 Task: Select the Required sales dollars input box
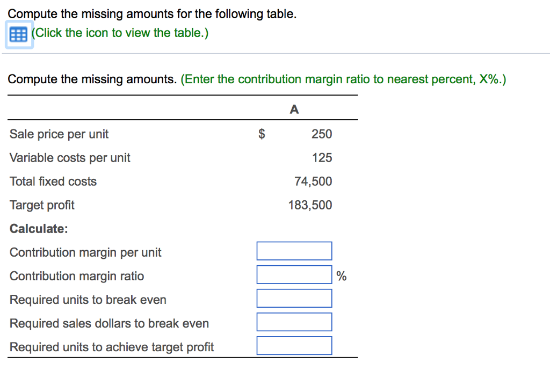tap(294, 322)
